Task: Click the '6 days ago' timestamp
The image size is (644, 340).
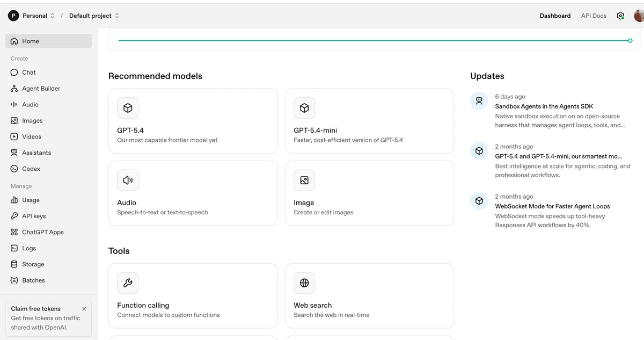Action: pyautogui.click(x=510, y=97)
